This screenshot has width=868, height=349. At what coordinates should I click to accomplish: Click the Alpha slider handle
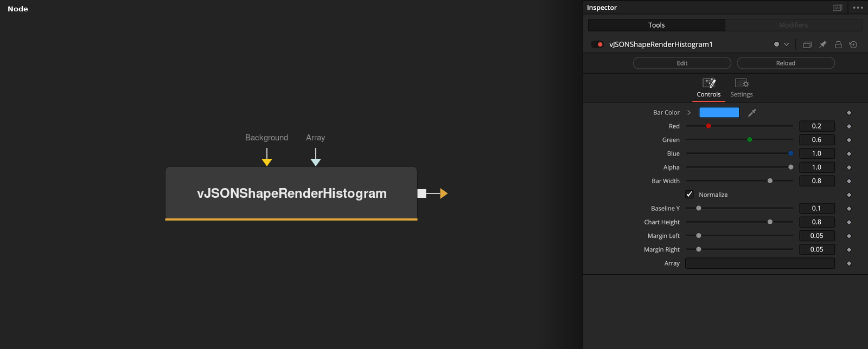pos(791,167)
